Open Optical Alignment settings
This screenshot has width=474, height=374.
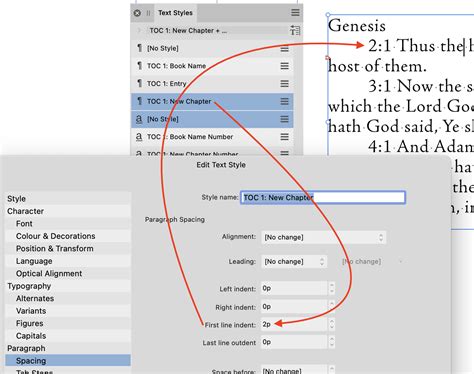coord(68,274)
